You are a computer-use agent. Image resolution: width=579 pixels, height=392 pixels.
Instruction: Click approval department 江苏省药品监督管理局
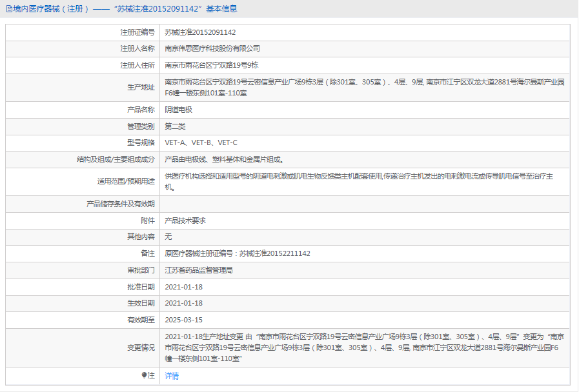click(x=199, y=270)
